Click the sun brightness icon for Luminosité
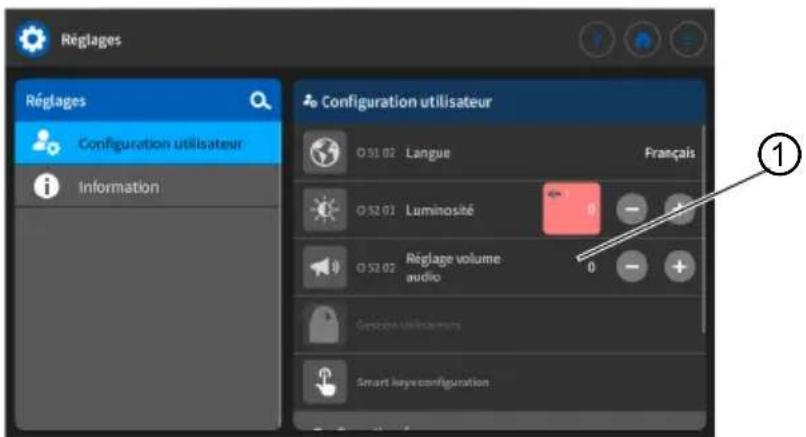This screenshot has height=437, width=806. pos(325,210)
